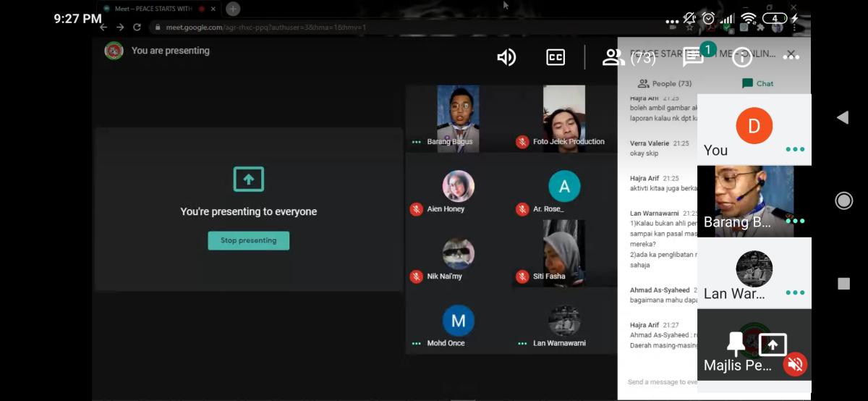Open participants list showing 73 people
This screenshot has width=868, height=401.
point(628,58)
